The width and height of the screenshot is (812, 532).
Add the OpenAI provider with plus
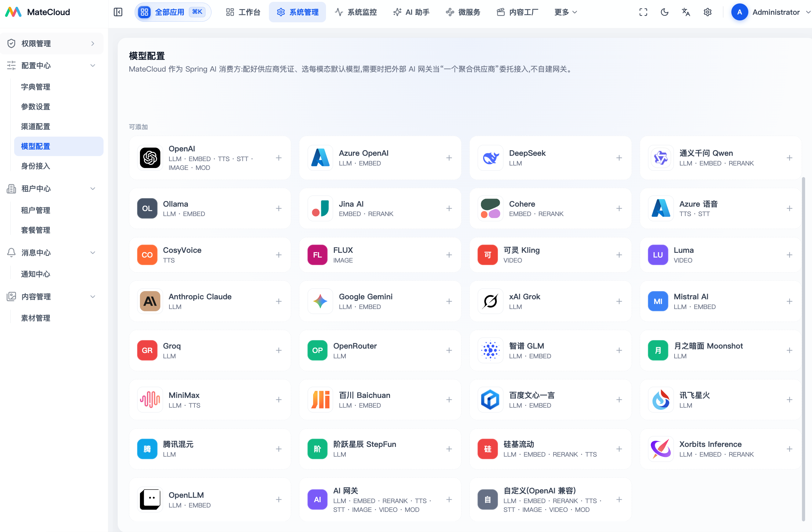[279, 158]
